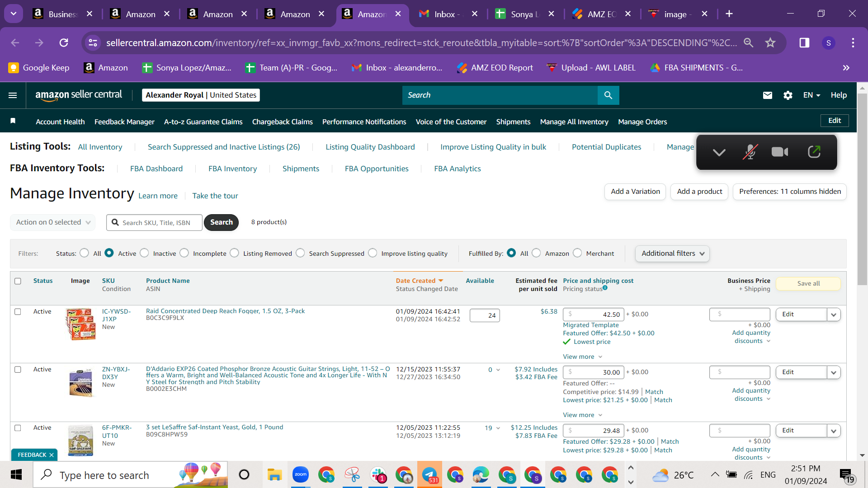Select the Listing Removed status filter
Image resolution: width=868 pixels, height=488 pixels.
234,253
